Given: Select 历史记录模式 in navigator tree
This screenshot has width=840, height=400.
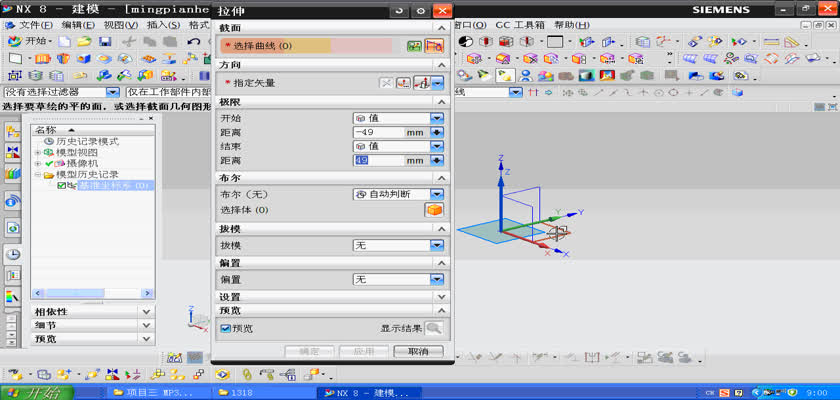Looking at the screenshot, I should [87, 142].
